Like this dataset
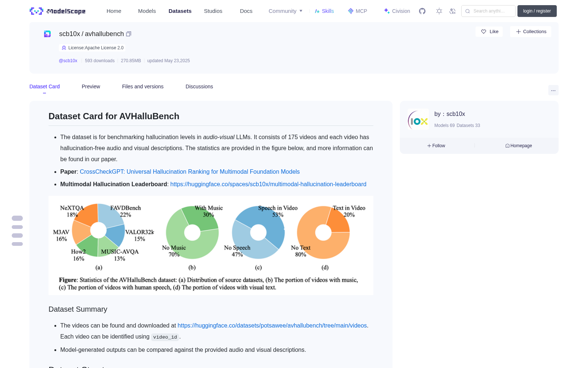The width and height of the screenshot is (588, 368). coord(489,32)
